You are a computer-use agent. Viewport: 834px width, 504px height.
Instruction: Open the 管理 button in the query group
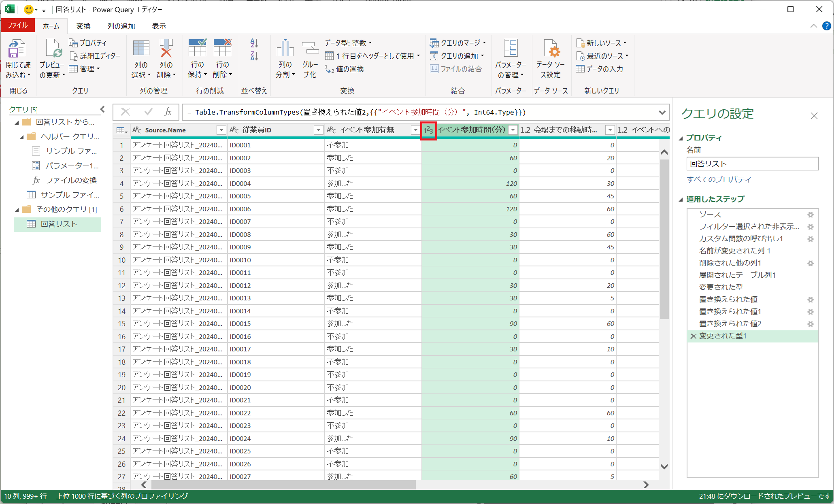84,69
